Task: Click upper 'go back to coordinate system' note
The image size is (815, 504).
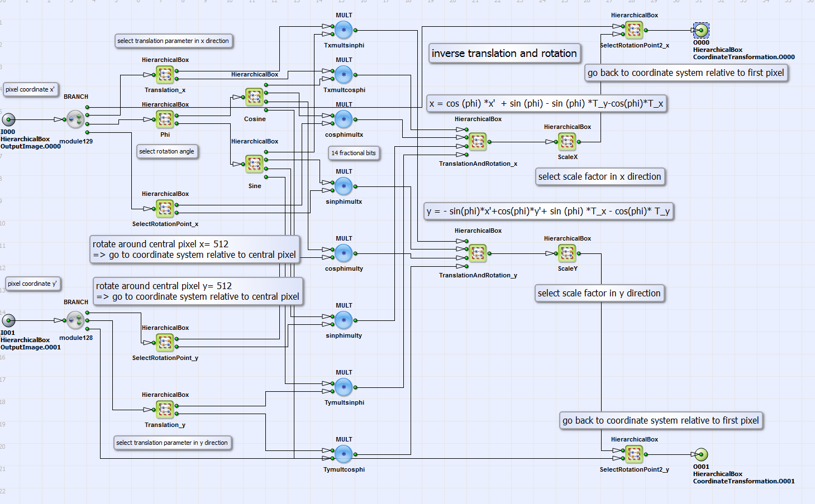Action: point(686,73)
